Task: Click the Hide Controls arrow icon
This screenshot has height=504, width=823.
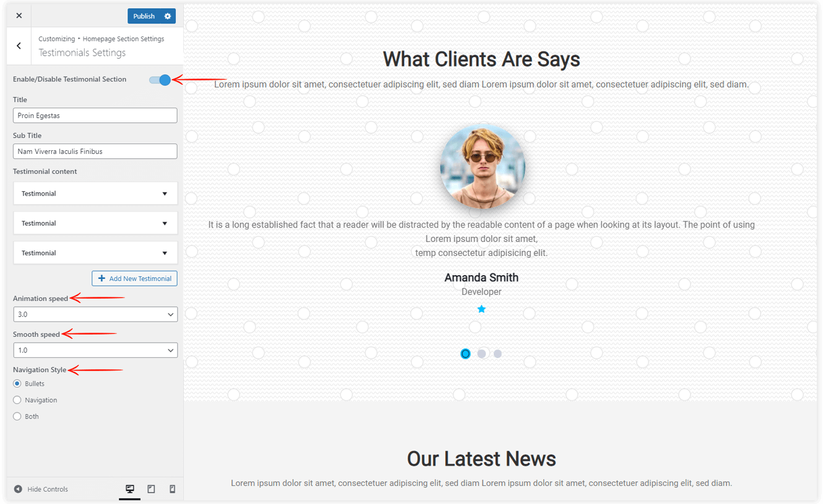Action: pyautogui.click(x=18, y=489)
